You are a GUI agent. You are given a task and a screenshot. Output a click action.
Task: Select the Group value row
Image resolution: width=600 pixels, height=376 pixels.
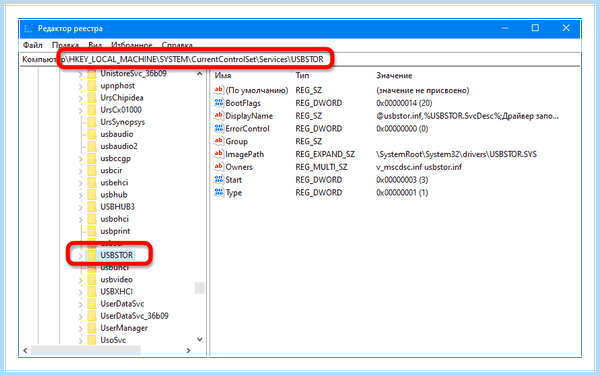click(x=395, y=141)
